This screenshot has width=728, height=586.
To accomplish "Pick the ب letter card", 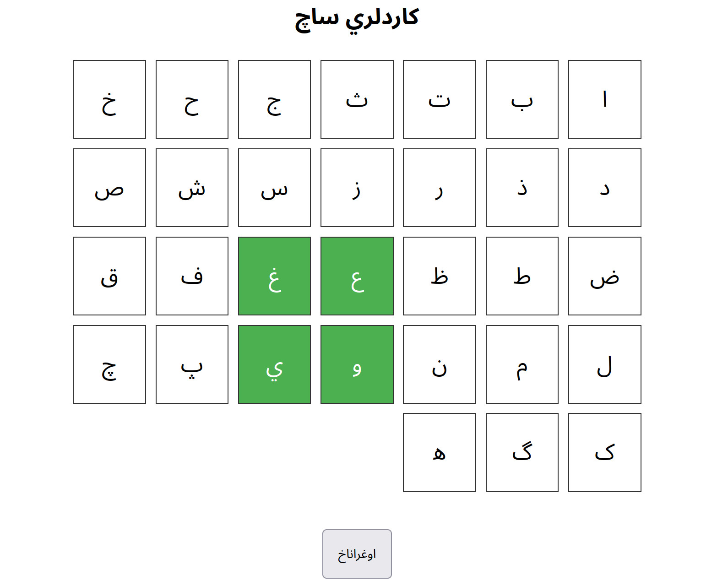I will (x=522, y=99).
